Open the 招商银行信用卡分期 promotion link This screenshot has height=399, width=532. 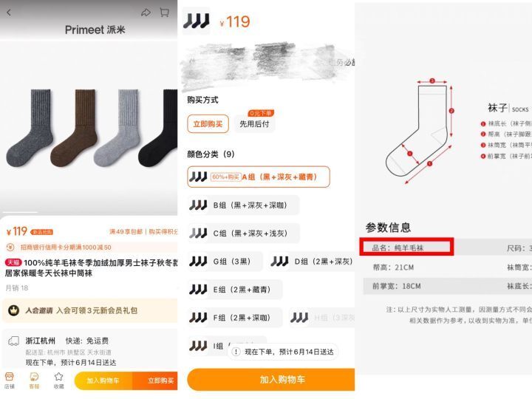pos(66,248)
